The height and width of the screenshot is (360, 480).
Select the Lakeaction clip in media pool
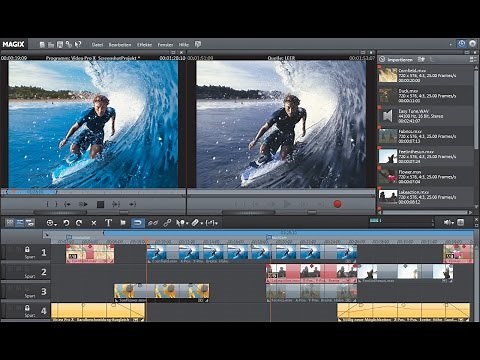pos(426,197)
